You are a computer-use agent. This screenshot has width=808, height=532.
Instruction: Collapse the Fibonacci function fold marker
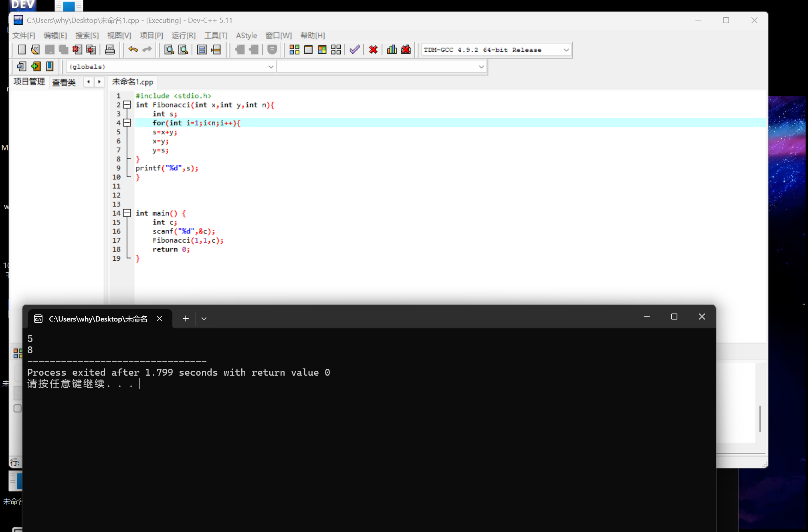tap(127, 105)
